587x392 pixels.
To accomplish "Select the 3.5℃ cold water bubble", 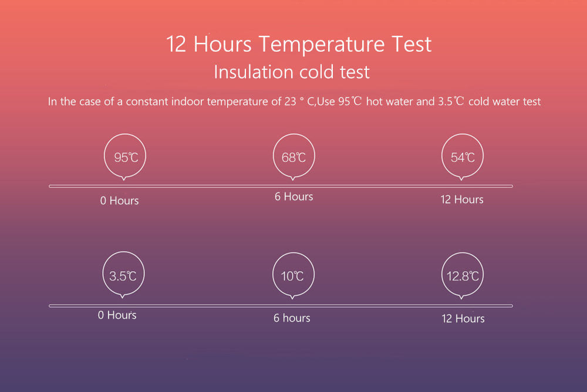I will point(123,275).
